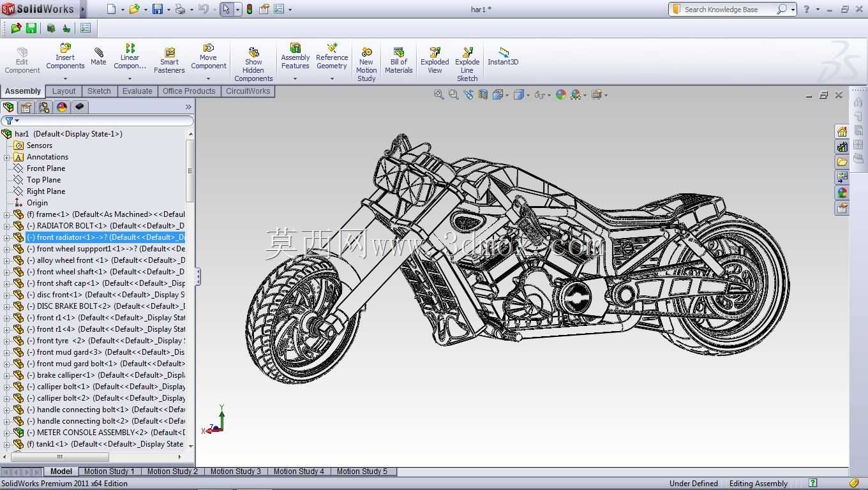Image resolution: width=868 pixels, height=490 pixels.
Task: Toggle Instant3D mode
Action: point(503,56)
